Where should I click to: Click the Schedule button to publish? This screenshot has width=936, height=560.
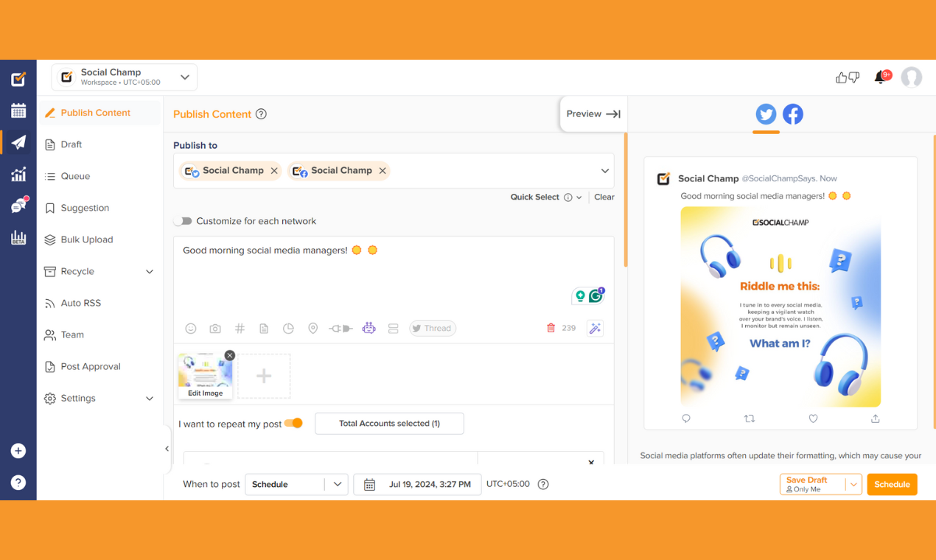(892, 484)
